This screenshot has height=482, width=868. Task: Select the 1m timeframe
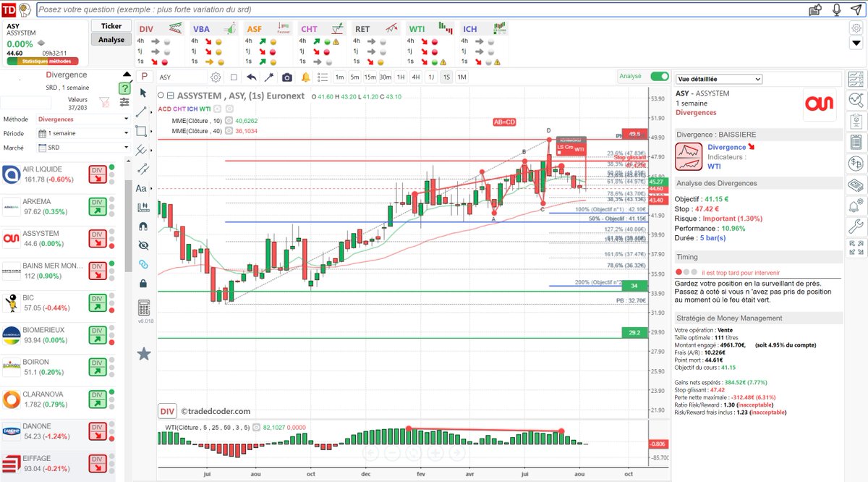pos(339,77)
